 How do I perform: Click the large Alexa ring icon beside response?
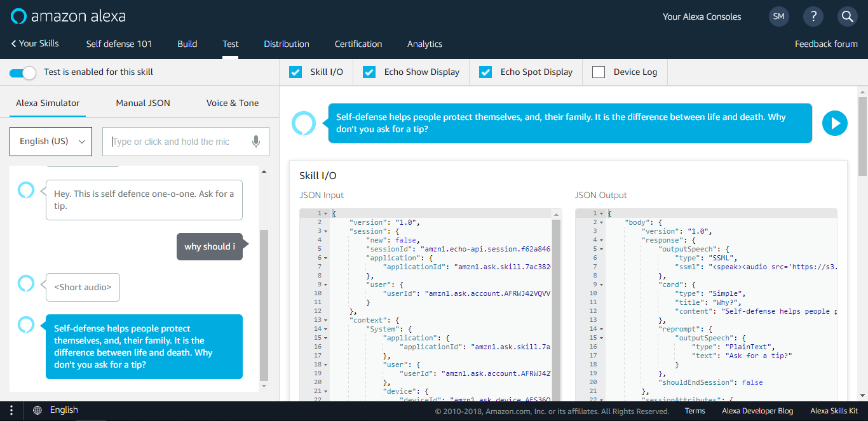[304, 123]
